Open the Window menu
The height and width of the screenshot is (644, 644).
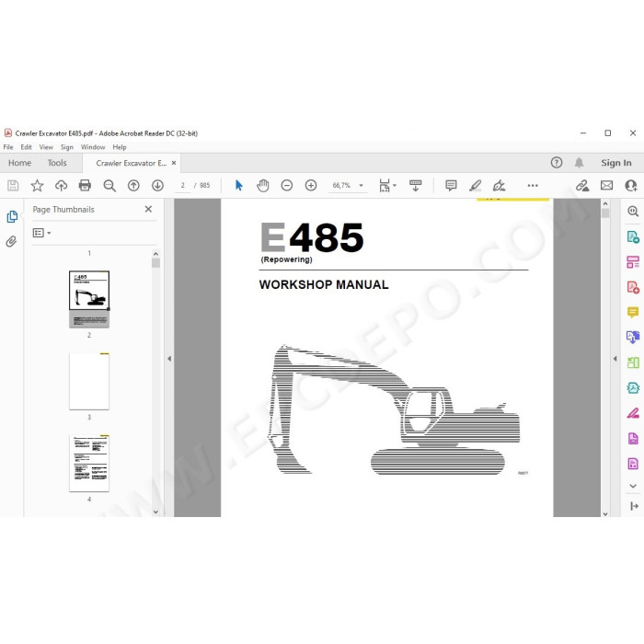tap(93, 147)
